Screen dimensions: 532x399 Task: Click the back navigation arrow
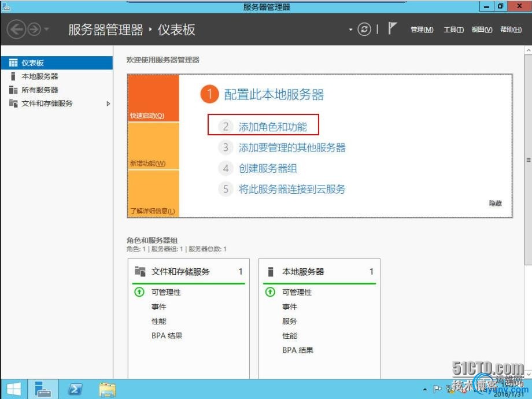tap(16, 29)
